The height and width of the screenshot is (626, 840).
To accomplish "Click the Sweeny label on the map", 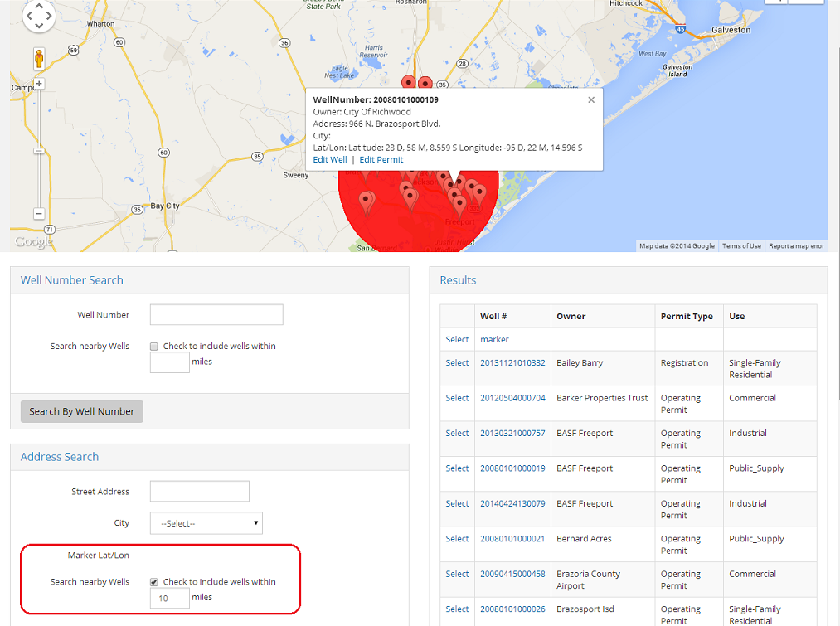I will [x=296, y=175].
